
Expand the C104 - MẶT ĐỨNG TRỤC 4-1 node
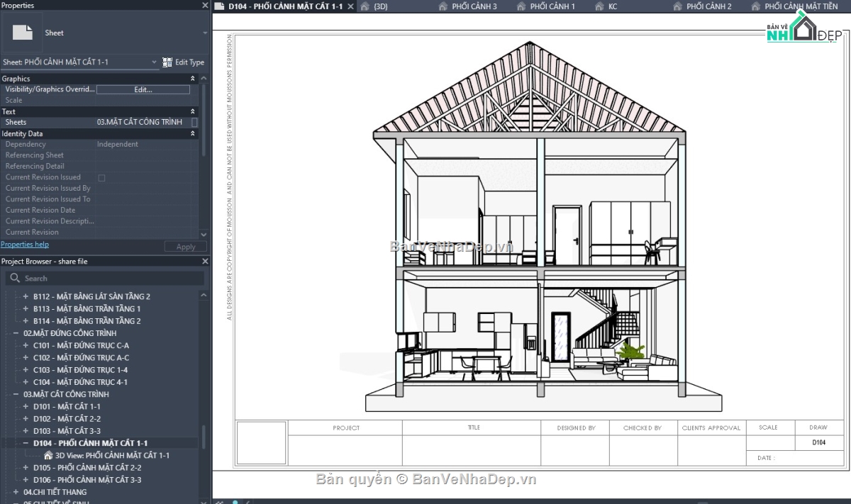pyautogui.click(x=26, y=382)
